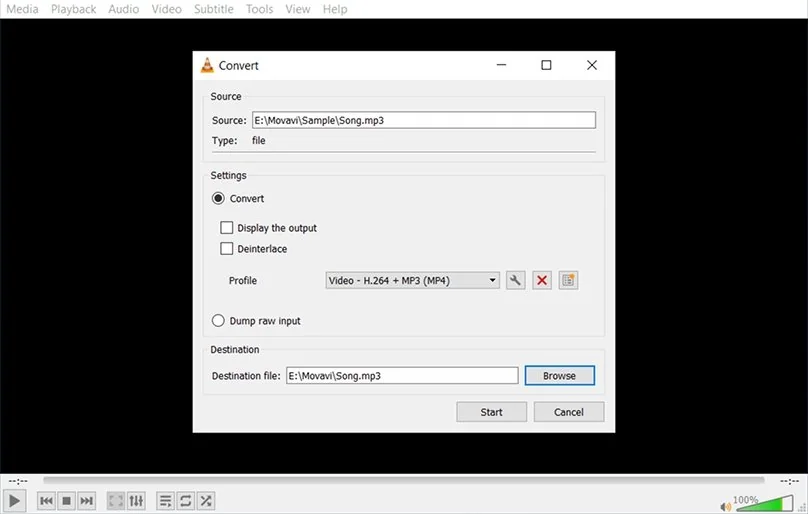Screen dimensions: 808x514
Task: Close the Convert dialog window
Action: coord(592,65)
